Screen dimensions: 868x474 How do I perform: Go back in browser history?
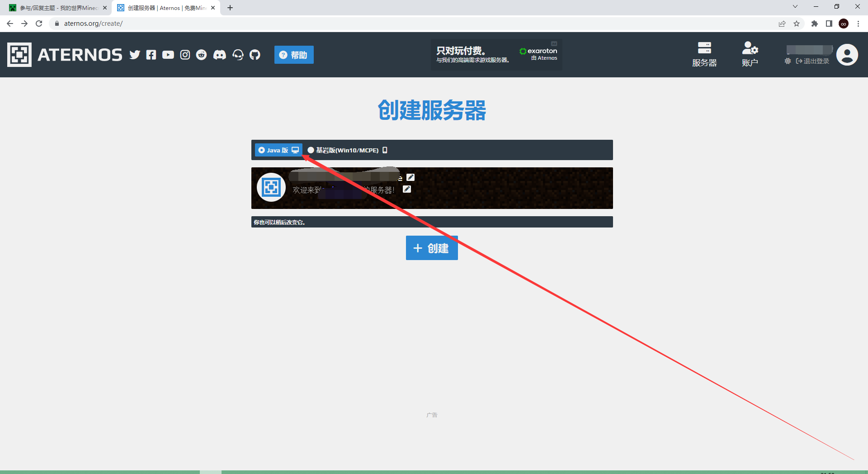click(x=10, y=24)
